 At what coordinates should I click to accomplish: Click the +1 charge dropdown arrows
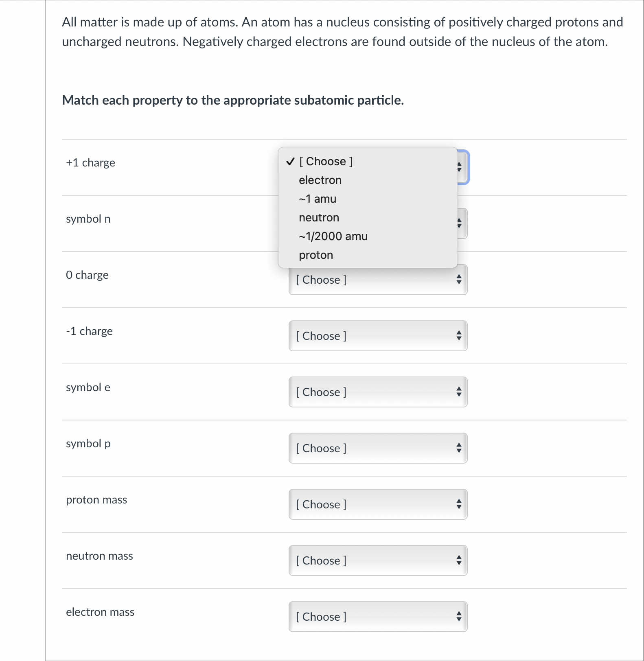pos(460,167)
